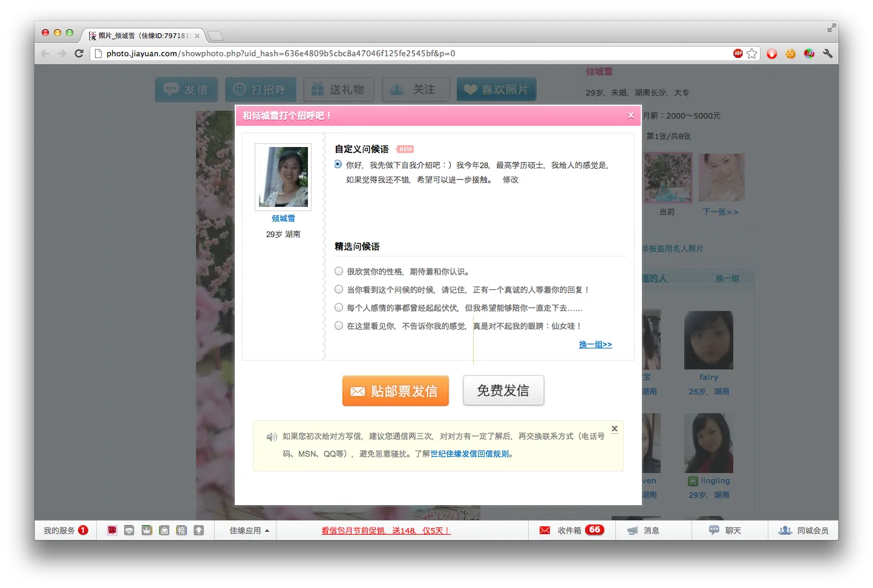Open 消息 notifications in bottom bar
Screen dimensions: 873x588
pyautogui.click(x=644, y=531)
